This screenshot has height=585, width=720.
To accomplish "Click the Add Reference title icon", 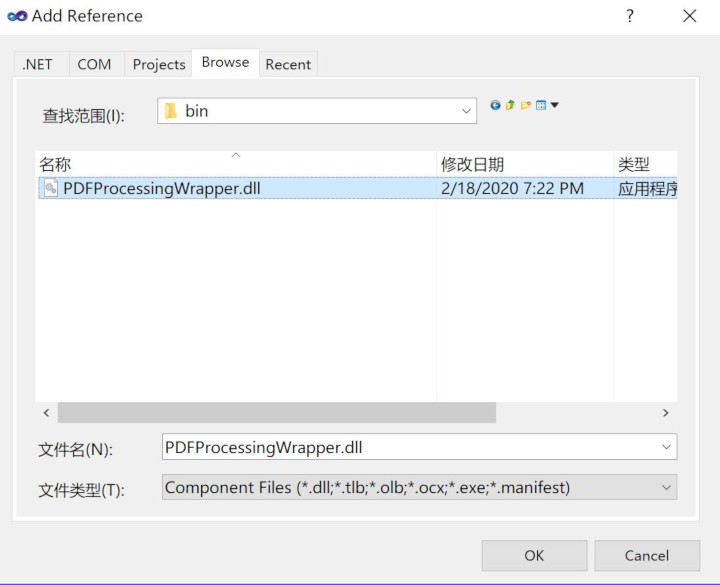I will [x=17, y=16].
